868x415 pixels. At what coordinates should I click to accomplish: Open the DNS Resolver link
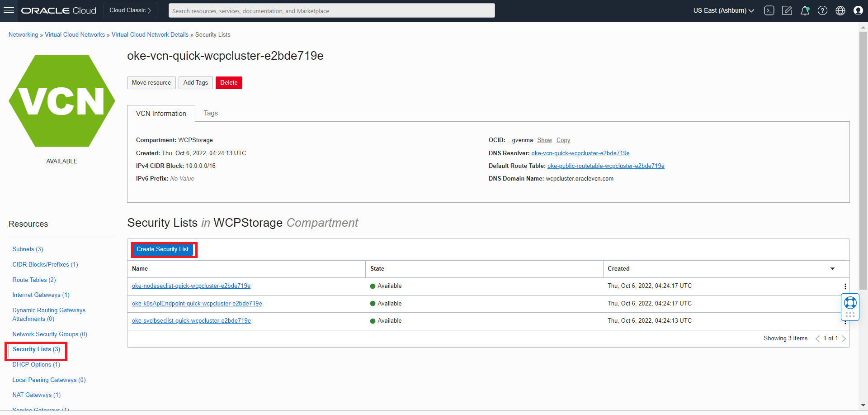pos(580,153)
